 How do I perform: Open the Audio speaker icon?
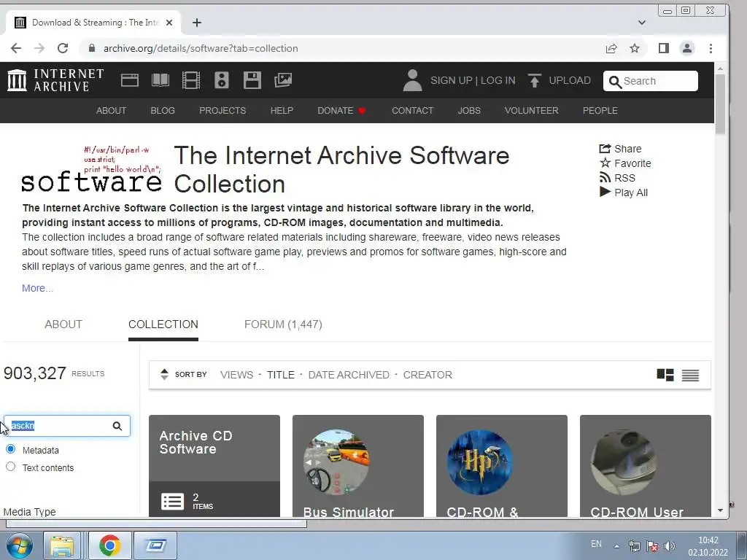[222, 80]
